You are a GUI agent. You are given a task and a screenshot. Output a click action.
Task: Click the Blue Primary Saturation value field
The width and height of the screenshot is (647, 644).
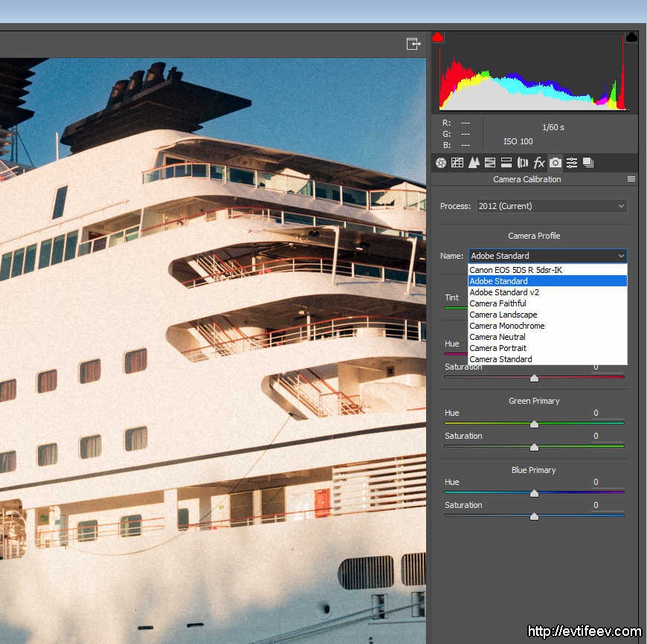607,506
